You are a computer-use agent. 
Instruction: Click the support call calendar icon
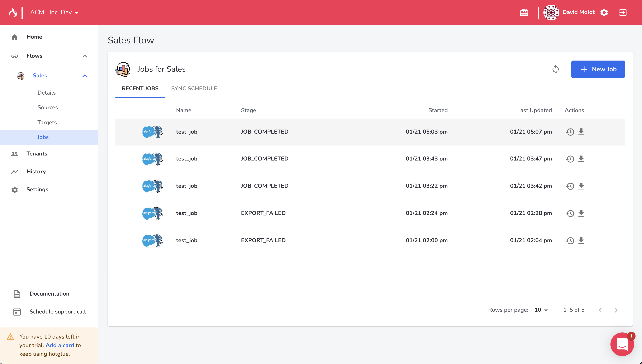click(17, 312)
